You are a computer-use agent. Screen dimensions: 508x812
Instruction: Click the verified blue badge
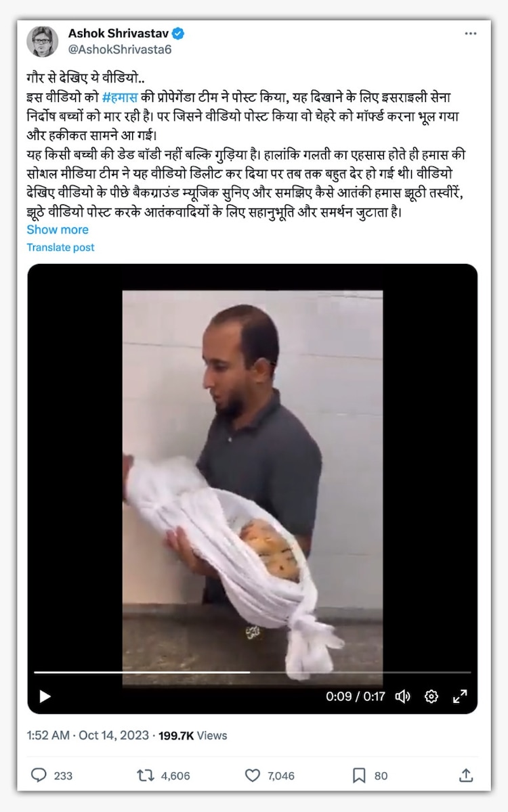(179, 33)
